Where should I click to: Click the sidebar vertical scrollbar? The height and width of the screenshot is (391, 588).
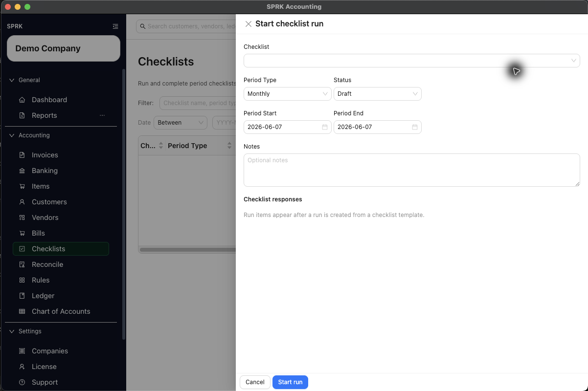coord(124,205)
